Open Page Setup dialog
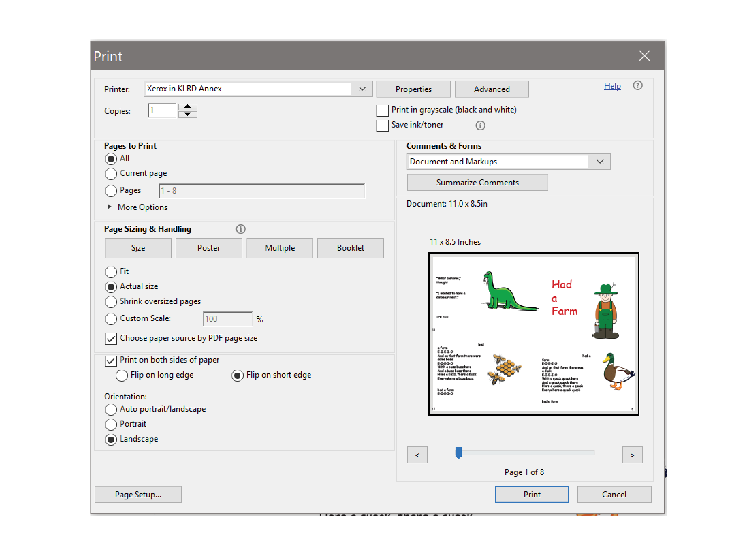The image size is (756, 550). click(138, 494)
